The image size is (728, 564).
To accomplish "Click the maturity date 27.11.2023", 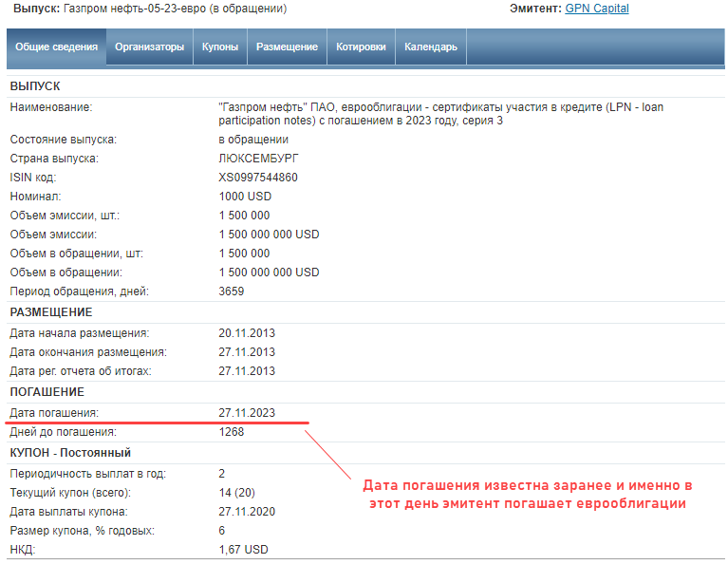I will [x=247, y=413].
